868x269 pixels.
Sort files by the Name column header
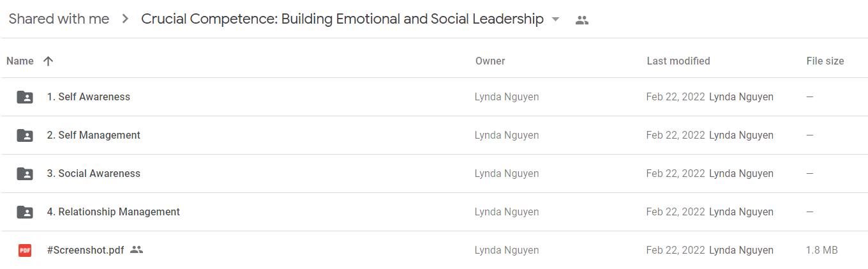coord(20,61)
